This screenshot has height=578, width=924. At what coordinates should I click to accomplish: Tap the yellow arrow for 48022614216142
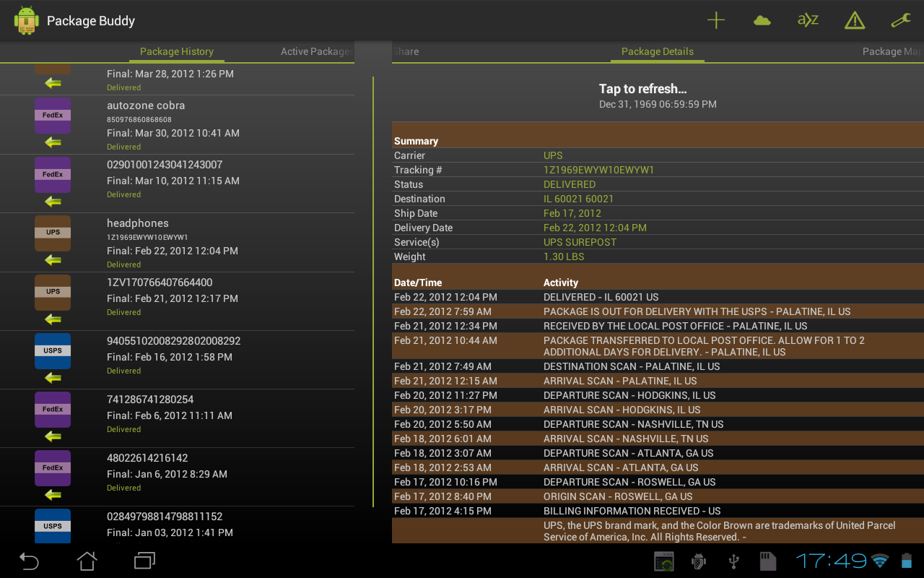pyautogui.click(x=53, y=495)
